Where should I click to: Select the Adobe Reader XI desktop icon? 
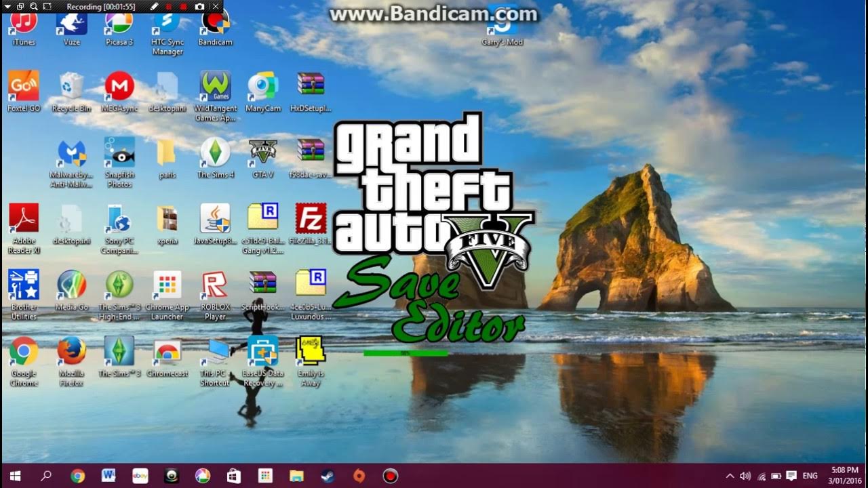coord(24,229)
